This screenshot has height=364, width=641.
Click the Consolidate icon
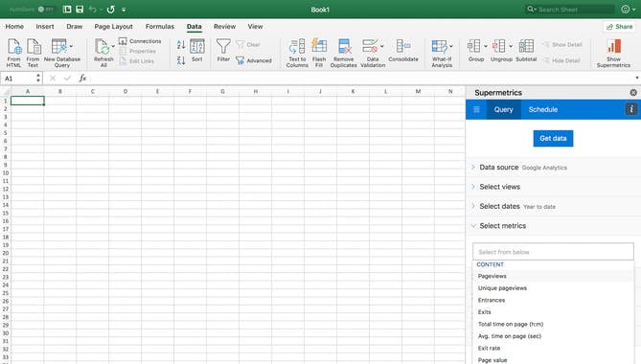pos(403,50)
